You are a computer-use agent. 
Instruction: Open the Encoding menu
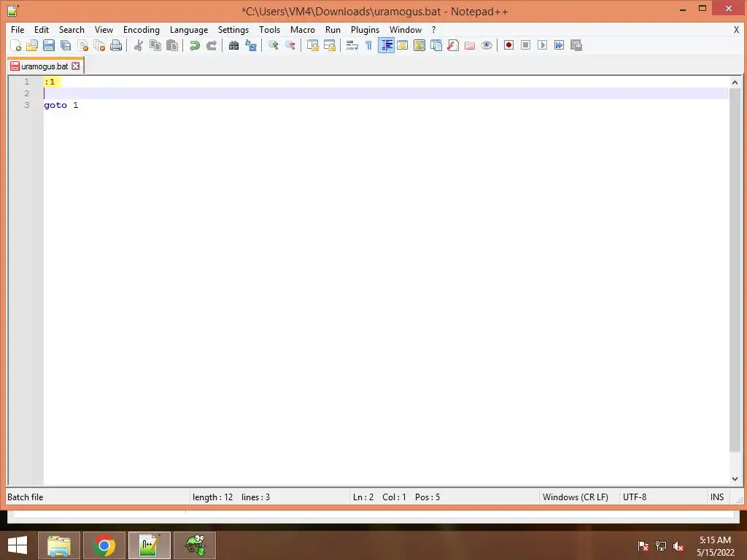141,29
